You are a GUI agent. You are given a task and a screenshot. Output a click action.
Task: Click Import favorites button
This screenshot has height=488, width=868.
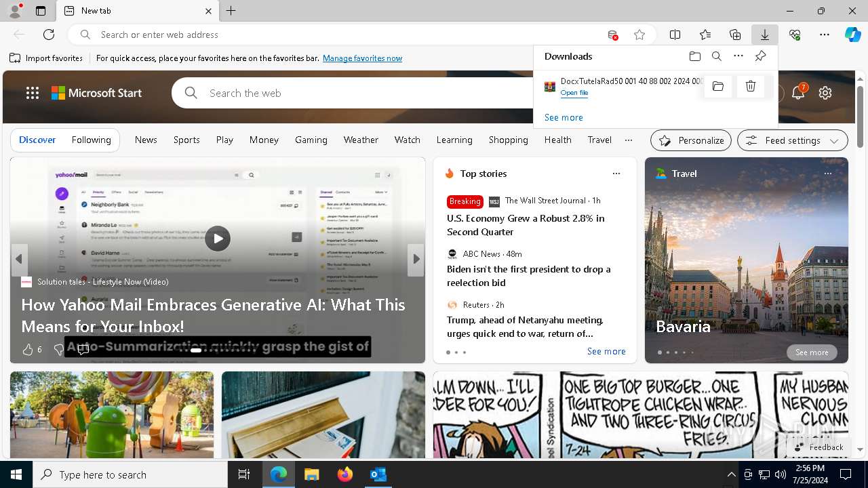pyautogui.click(x=46, y=58)
